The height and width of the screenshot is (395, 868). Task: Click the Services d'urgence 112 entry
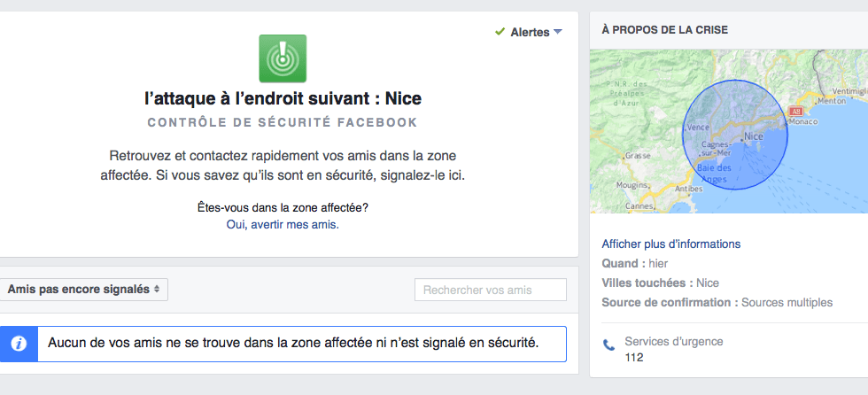(x=673, y=349)
